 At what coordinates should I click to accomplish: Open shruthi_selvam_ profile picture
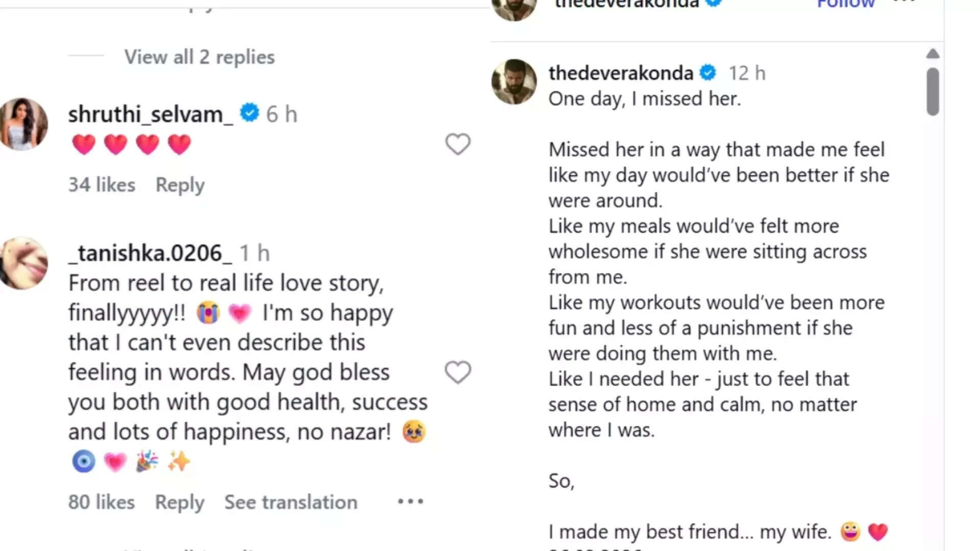tap(23, 124)
